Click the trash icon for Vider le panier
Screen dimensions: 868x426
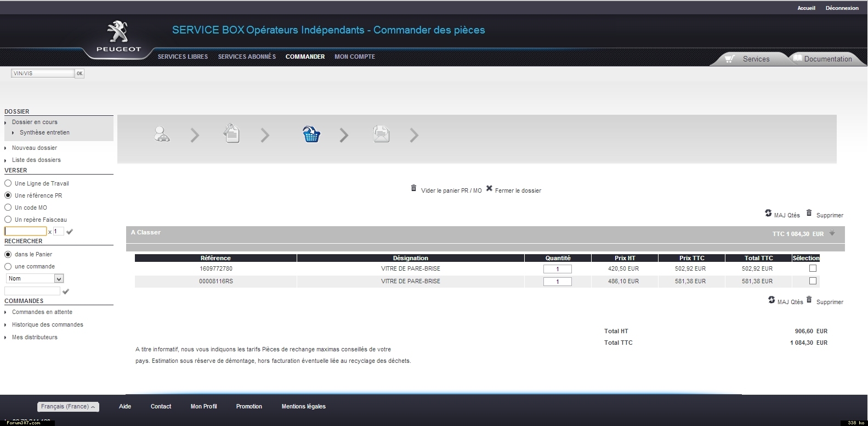414,188
